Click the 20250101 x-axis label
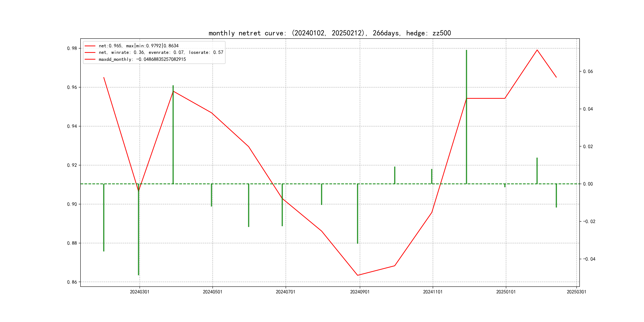 (506, 292)
